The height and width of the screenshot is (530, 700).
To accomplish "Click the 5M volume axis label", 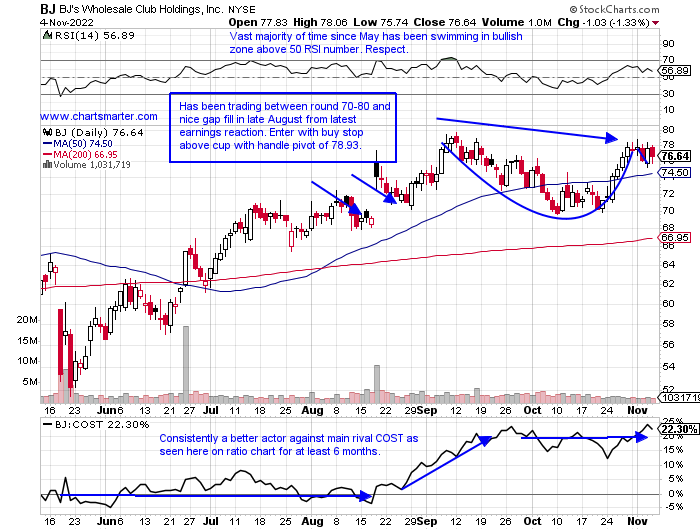I will 30,382.
